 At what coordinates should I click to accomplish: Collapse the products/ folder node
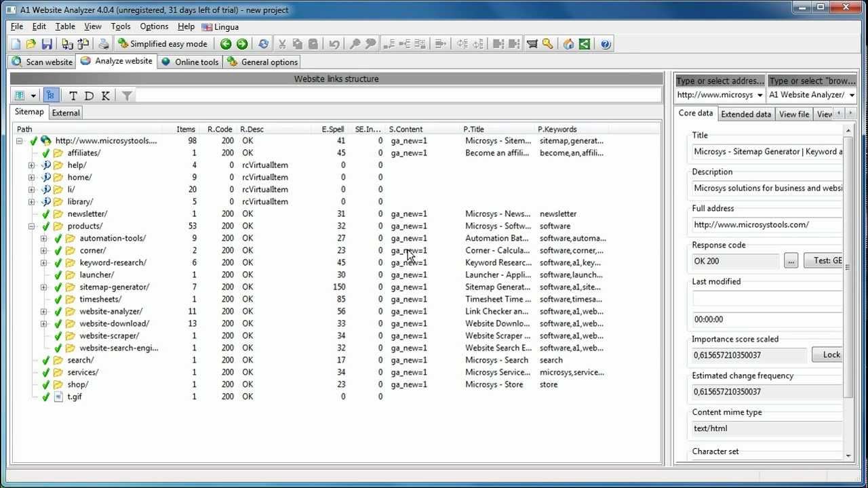coord(31,226)
